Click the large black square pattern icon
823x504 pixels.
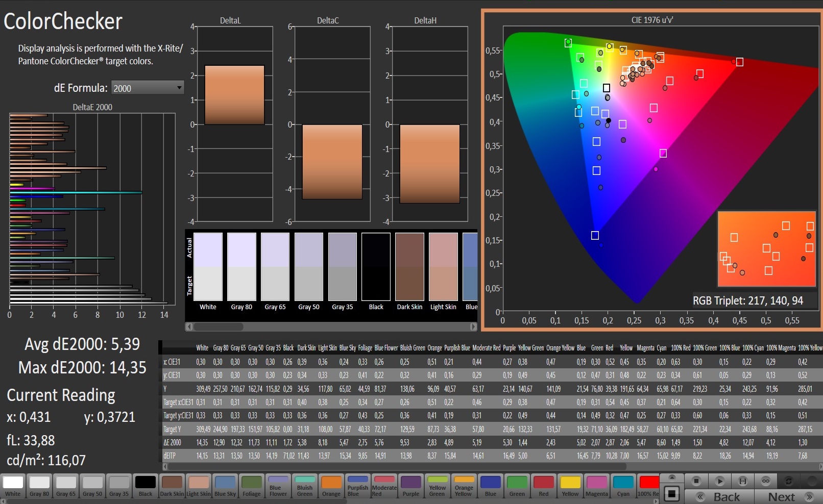click(x=672, y=493)
